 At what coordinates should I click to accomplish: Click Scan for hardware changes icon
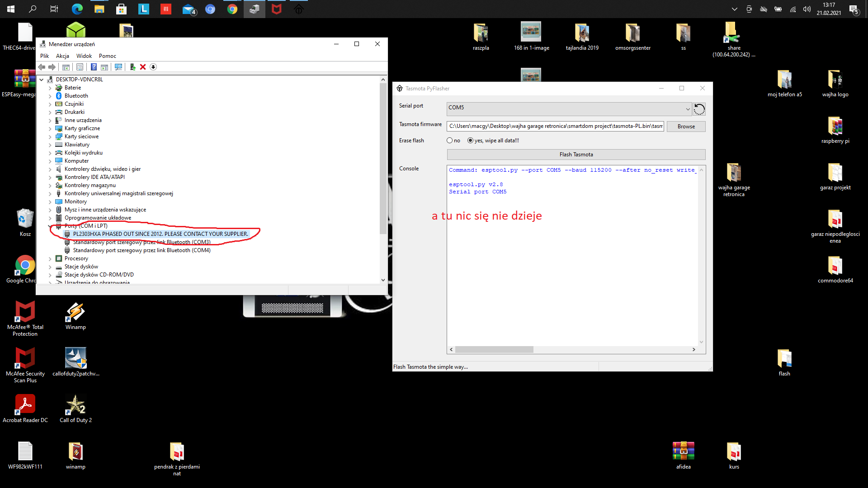[118, 67]
